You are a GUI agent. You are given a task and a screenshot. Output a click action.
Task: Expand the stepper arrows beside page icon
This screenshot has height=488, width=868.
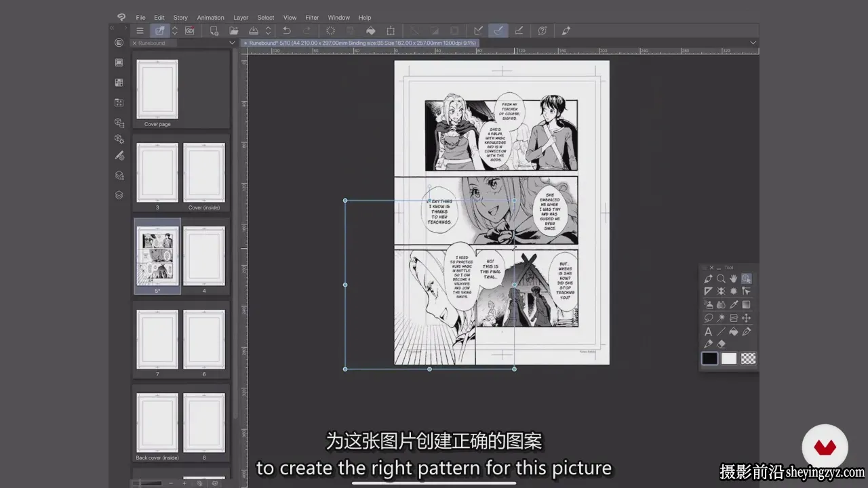(174, 30)
